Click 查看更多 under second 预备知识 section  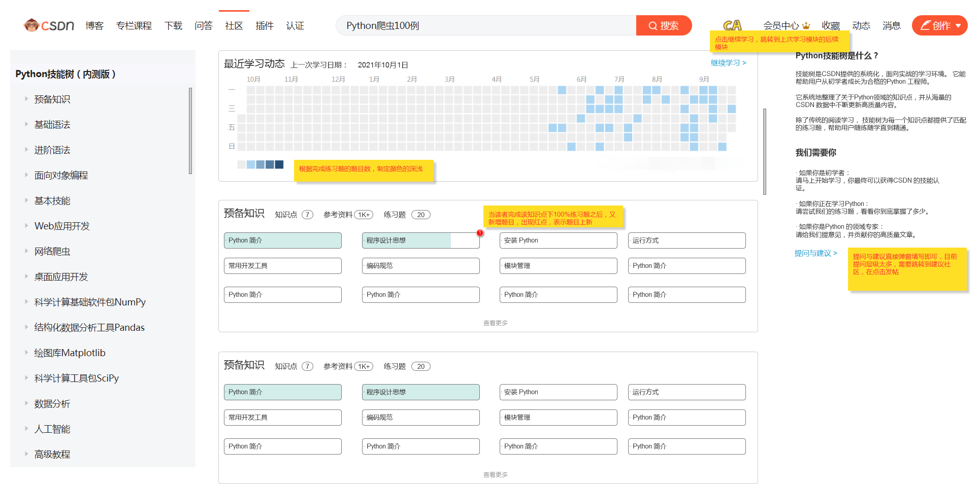click(496, 474)
